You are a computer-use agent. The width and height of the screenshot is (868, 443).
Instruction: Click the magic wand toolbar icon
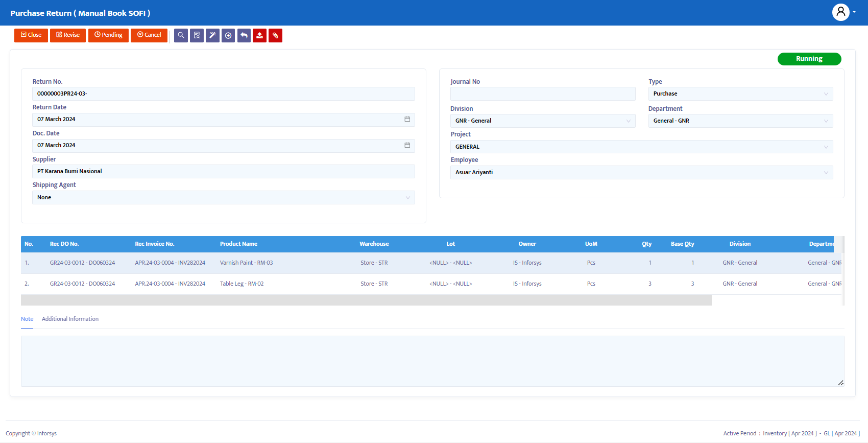212,35
